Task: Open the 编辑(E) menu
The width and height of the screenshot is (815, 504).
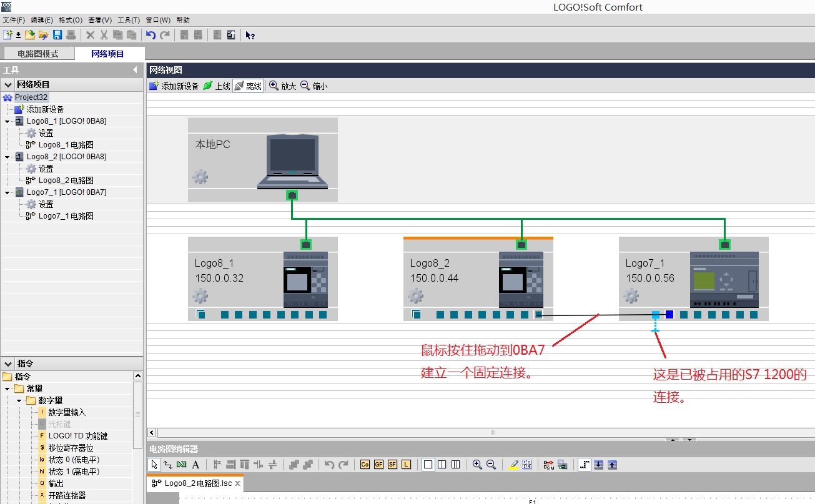Action: click(x=42, y=20)
